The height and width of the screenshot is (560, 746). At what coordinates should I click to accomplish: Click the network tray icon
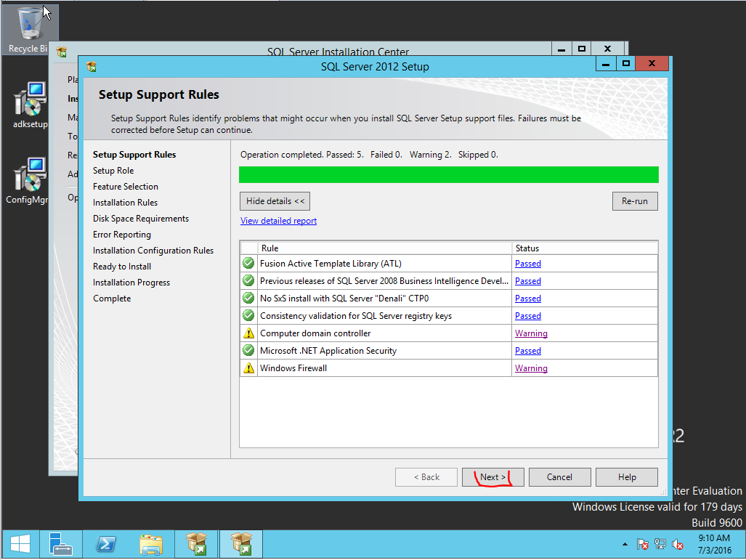point(660,544)
